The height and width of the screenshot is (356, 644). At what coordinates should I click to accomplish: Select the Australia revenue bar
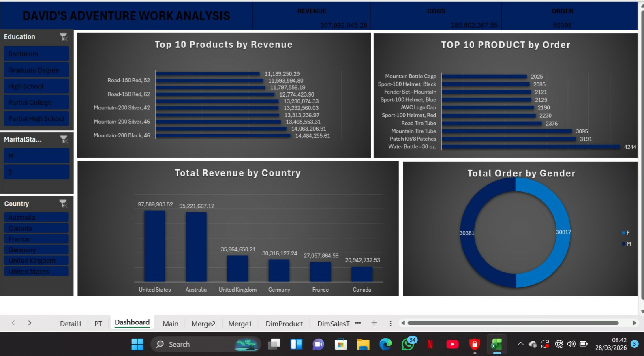(196, 247)
